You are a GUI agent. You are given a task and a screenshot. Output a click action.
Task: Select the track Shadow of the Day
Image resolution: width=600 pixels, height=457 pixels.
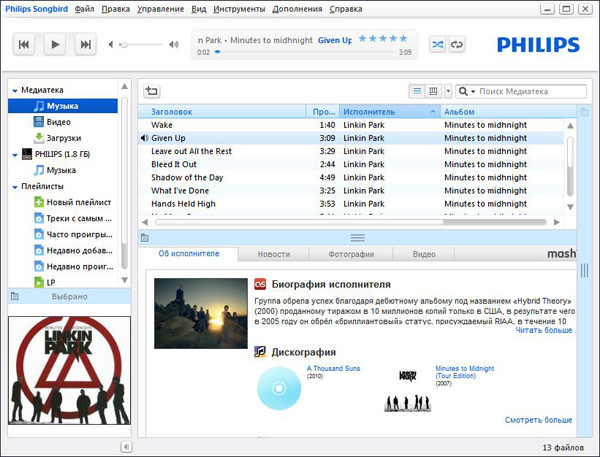(x=351, y=178)
